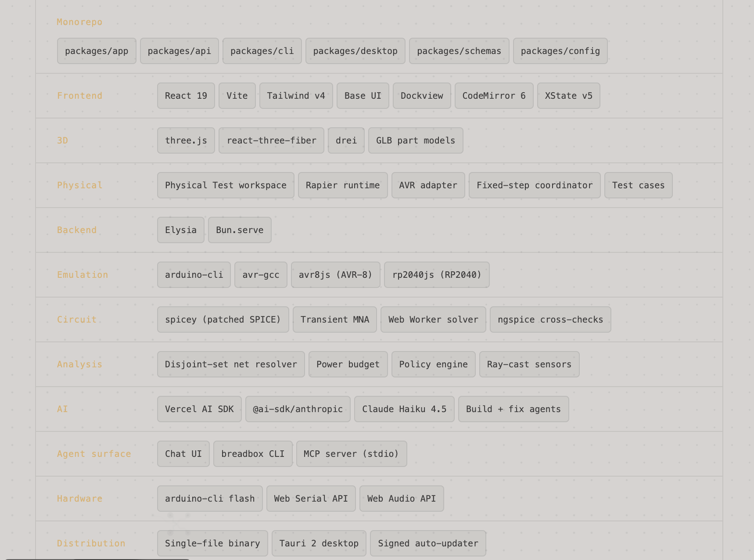Click the 3D row label

[x=62, y=140]
